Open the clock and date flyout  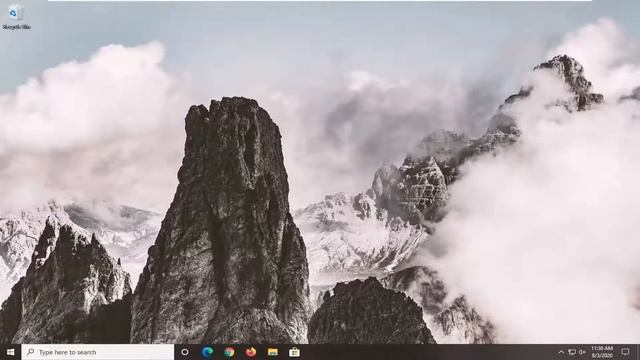point(602,352)
